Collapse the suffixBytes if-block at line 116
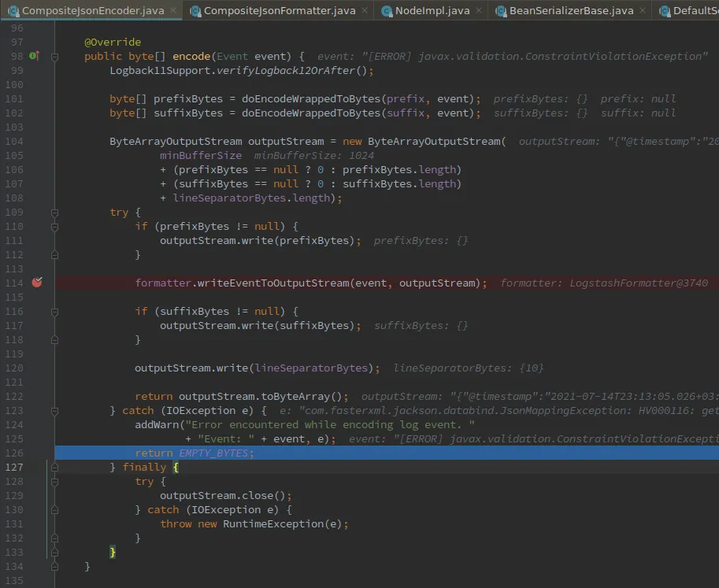Viewport: 719px width, 588px height. 54,312
